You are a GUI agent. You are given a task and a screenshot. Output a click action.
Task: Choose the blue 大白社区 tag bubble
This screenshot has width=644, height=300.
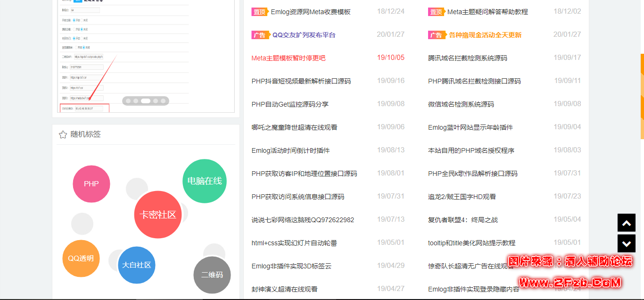pos(137,265)
